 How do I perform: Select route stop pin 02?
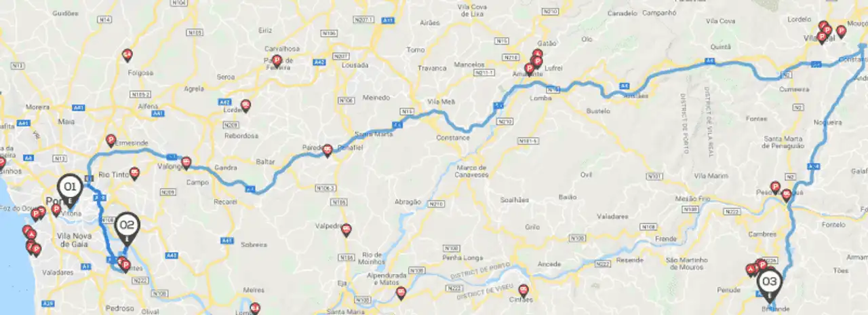click(x=127, y=228)
